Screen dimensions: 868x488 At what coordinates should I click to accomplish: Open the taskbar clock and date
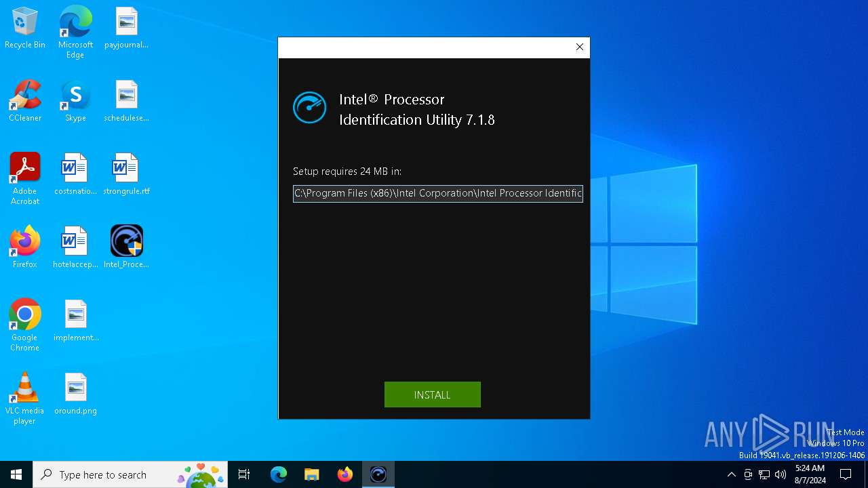point(810,474)
